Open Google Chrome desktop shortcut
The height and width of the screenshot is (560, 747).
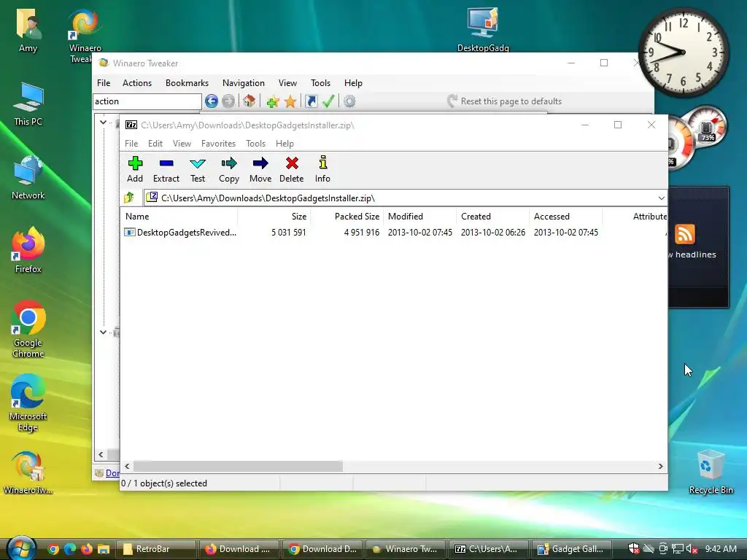[x=28, y=330]
